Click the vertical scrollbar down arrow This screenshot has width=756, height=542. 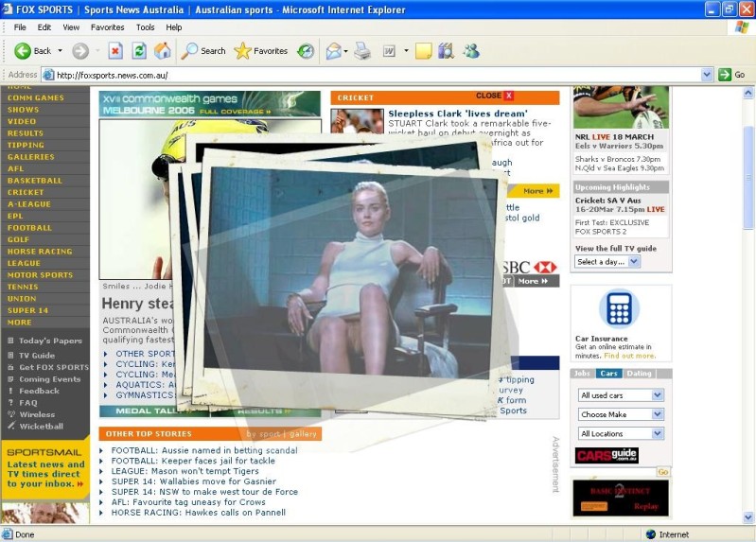(748, 517)
